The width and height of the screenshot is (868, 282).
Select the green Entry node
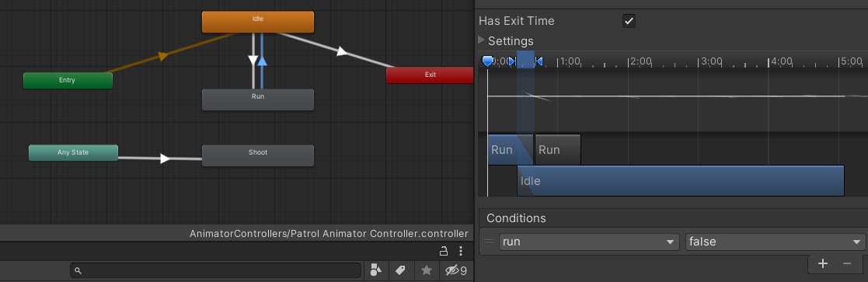pos(68,80)
